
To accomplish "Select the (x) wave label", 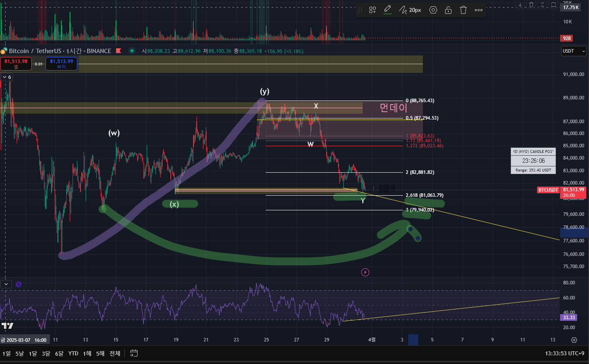I will coord(174,204).
